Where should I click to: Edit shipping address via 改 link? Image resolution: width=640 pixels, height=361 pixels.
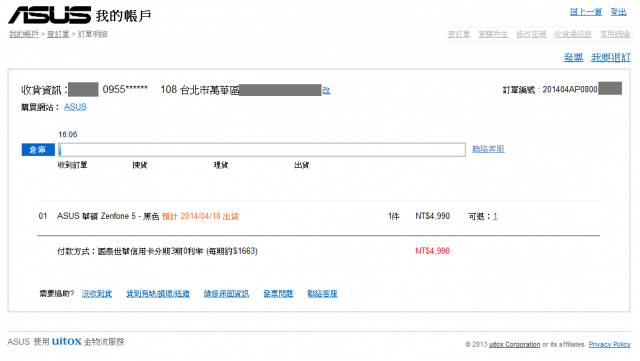[x=326, y=90]
